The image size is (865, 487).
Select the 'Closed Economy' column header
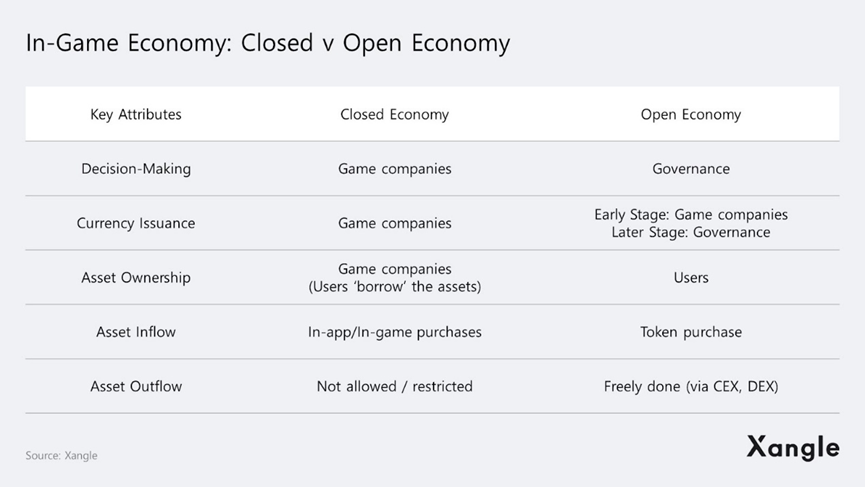(x=394, y=114)
